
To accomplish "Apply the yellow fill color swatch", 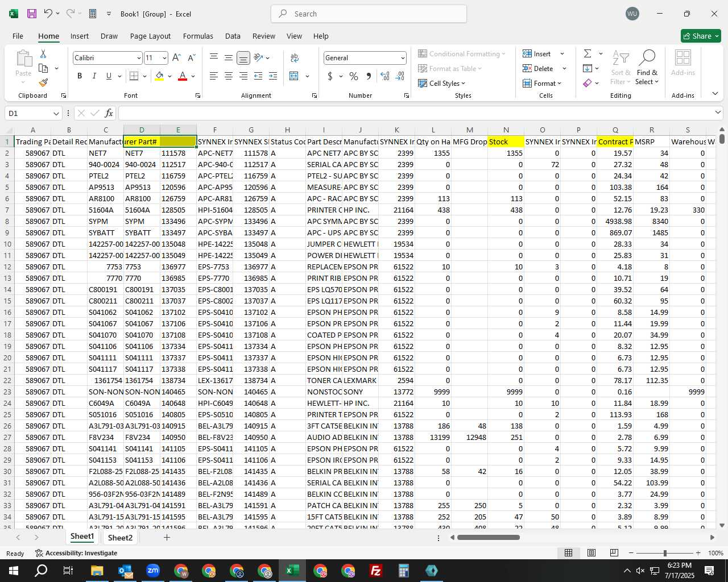I will click(159, 76).
